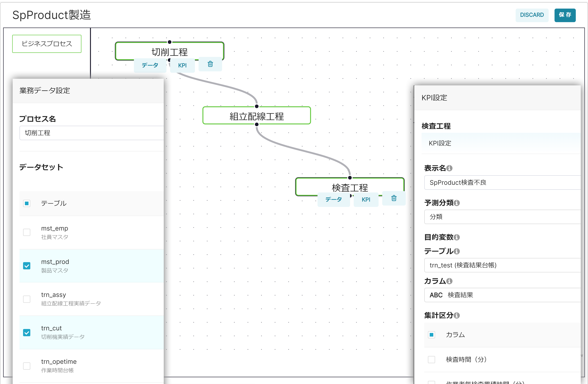This screenshot has height=384, width=588.
Task: Toggle the テーブル select-all checkbox
Action: [27, 204]
